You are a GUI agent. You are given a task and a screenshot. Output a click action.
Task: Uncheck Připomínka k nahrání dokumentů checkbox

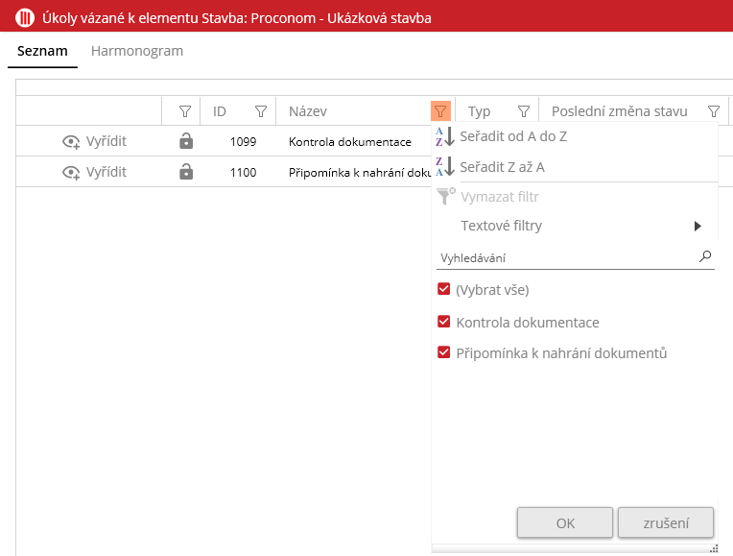(444, 353)
